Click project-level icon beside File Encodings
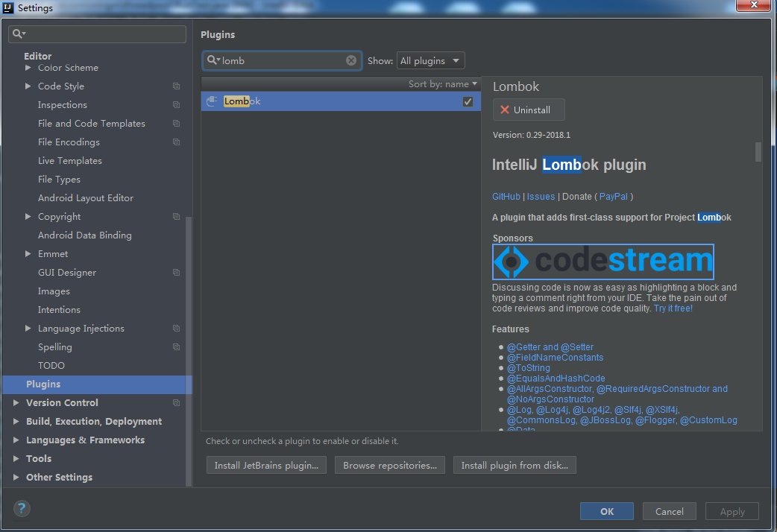Screen dimensions: 777x532 point(176,142)
